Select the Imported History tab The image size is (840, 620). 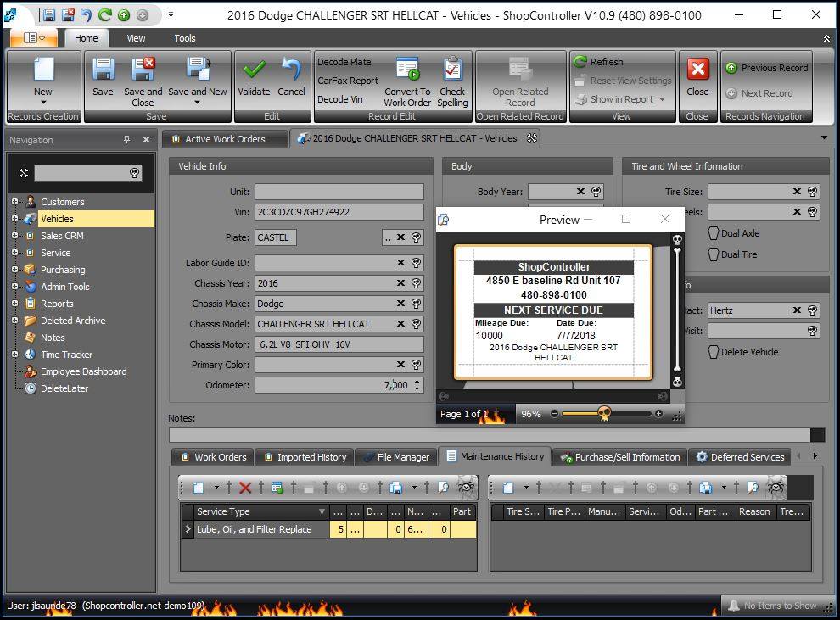pos(305,457)
